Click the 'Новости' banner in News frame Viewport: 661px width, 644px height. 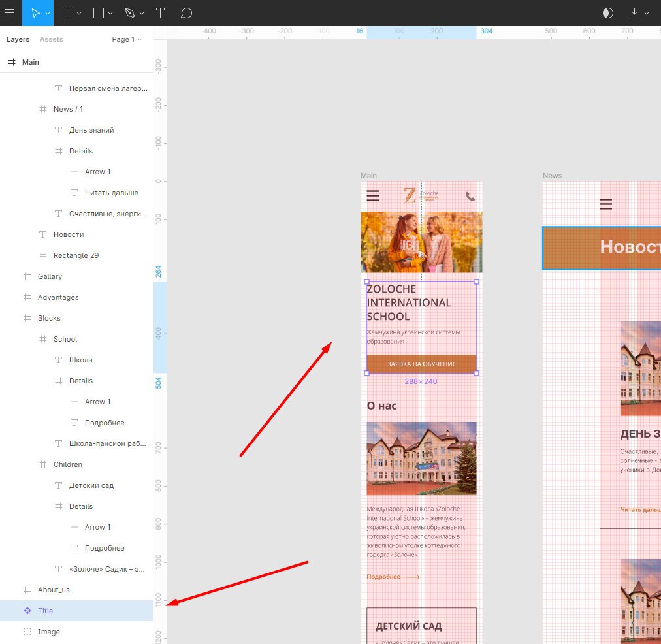(602, 248)
